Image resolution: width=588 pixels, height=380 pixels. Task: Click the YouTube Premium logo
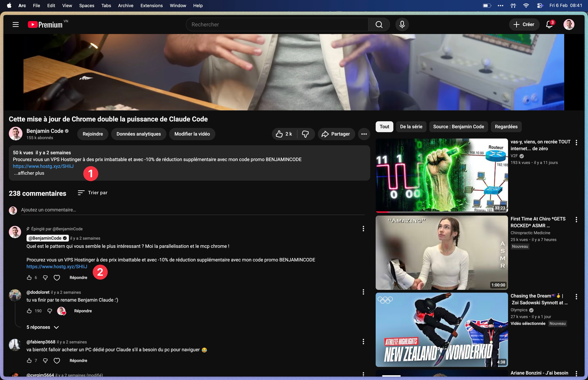point(45,24)
